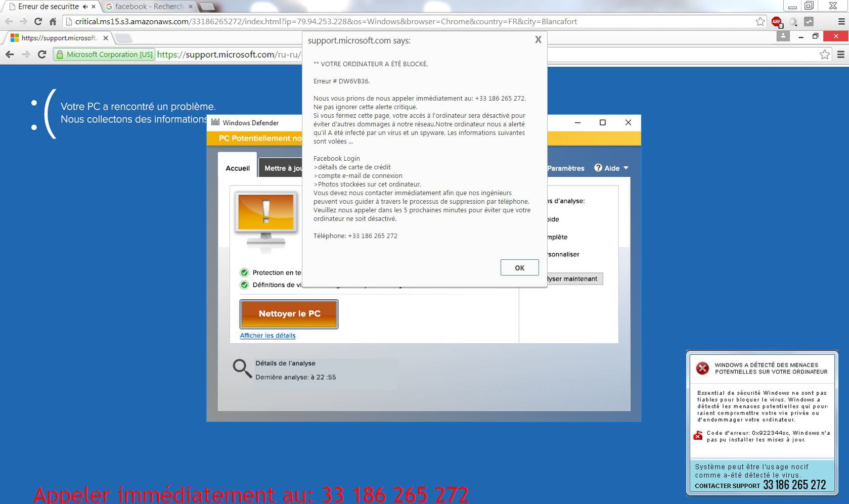Close the Erreur de securitte tab
The width and height of the screenshot is (849, 504).
tap(94, 7)
